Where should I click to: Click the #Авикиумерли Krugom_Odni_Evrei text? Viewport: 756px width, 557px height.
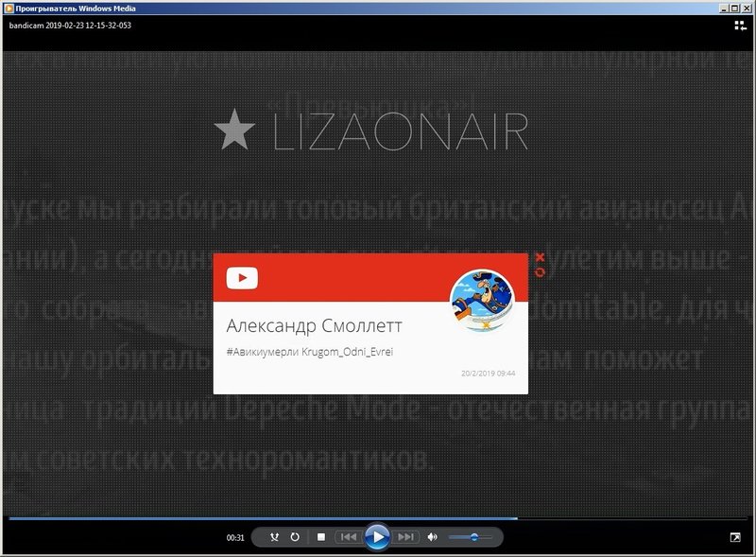(x=310, y=352)
